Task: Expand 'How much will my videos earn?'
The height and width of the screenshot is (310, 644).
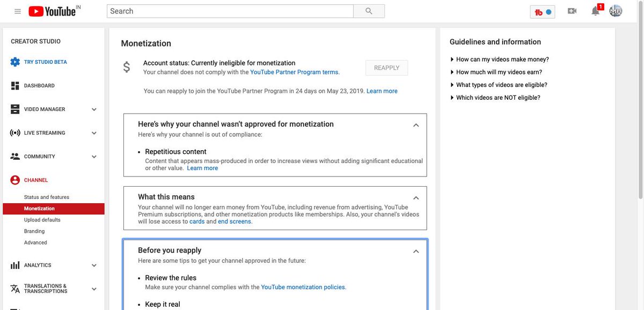Action: (496, 72)
